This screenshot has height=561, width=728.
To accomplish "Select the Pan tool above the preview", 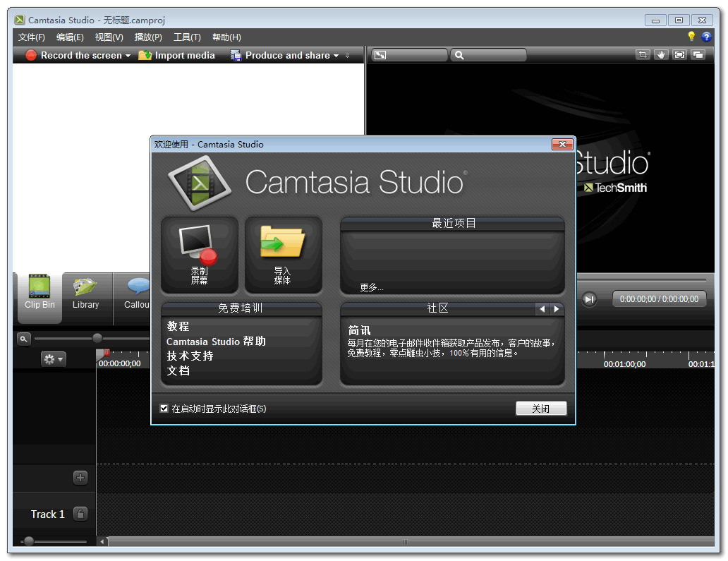I will (661, 54).
